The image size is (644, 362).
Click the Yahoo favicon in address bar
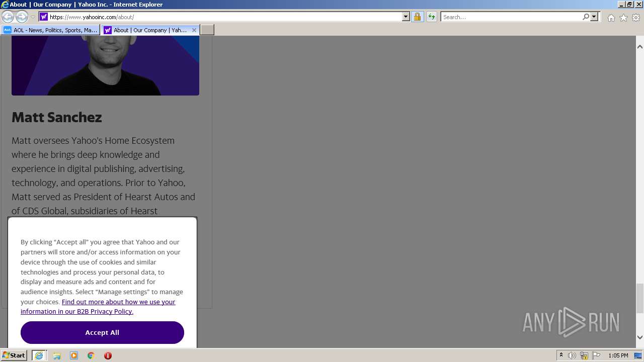[44, 17]
